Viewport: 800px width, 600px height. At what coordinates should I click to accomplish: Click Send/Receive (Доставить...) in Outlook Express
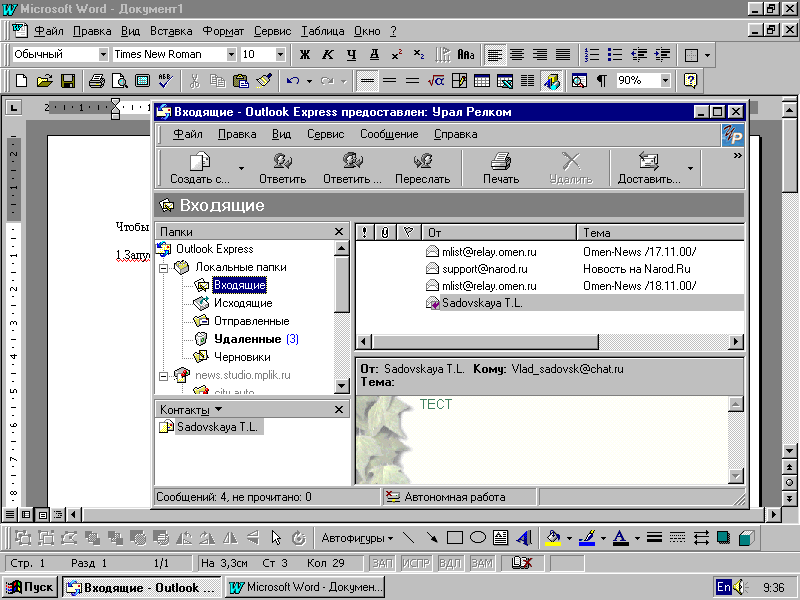click(648, 168)
